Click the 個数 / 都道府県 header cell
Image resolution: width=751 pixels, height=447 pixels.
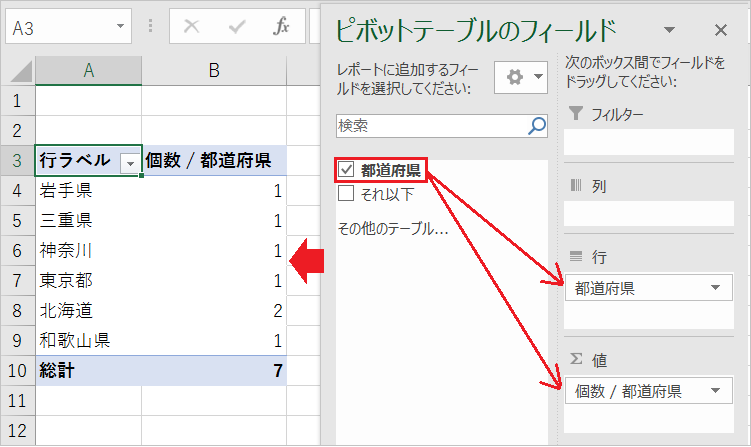click(214, 160)
